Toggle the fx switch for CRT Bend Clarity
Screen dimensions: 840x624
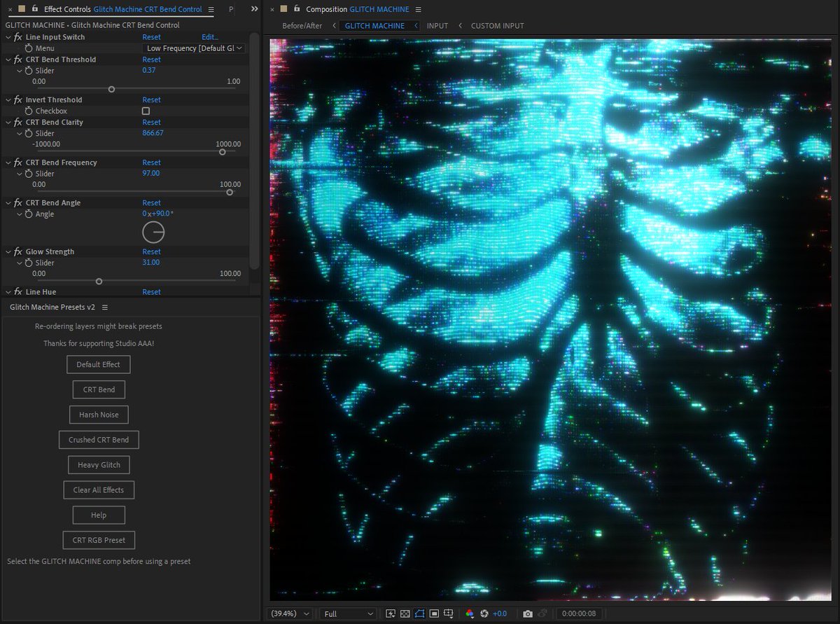[18, 123]
